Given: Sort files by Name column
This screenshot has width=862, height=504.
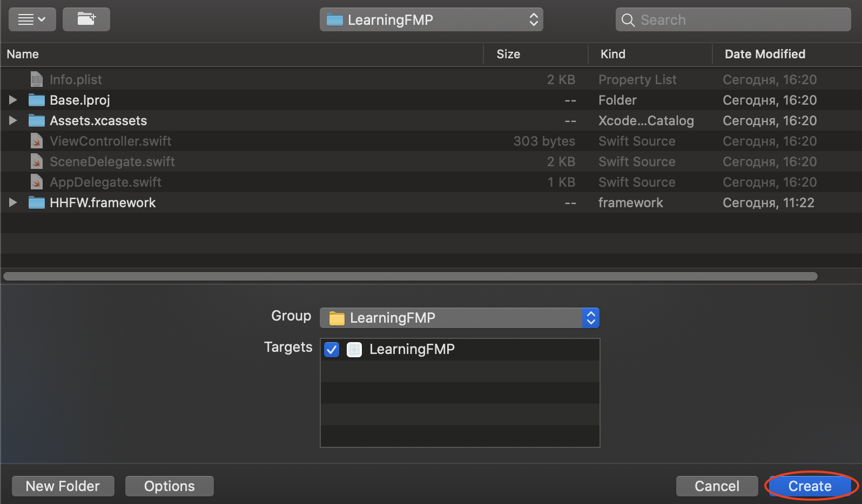Looking at the screenshot, I should [23, 54].
